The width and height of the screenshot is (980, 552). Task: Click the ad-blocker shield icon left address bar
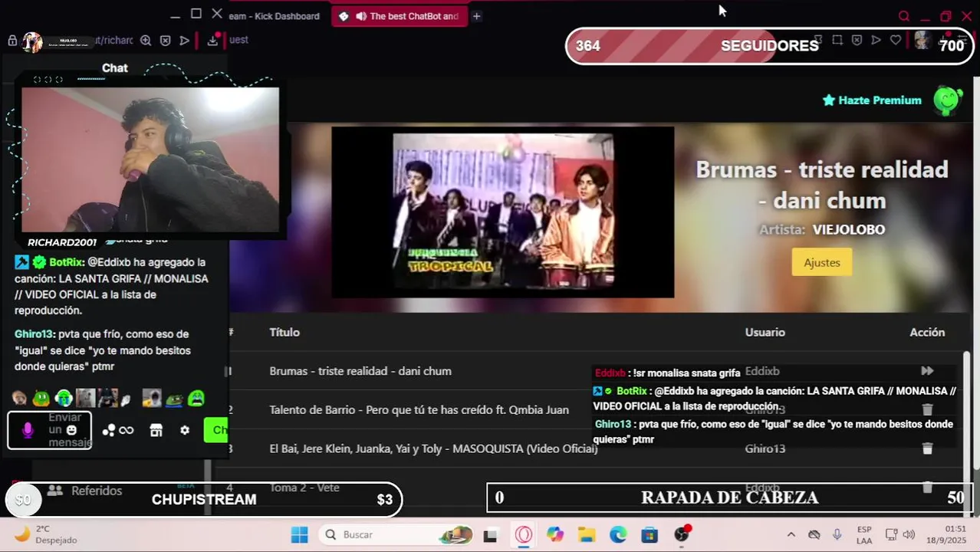click(x=166, y=41)
